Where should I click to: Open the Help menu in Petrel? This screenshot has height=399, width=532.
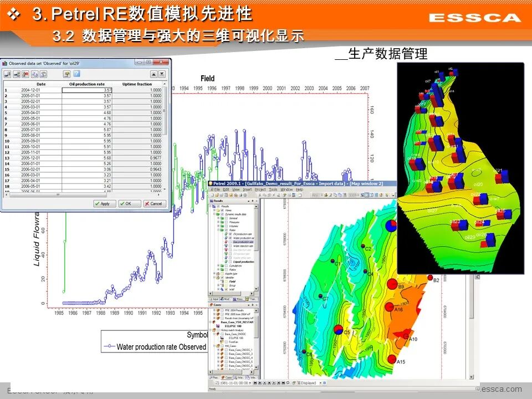(299, 190)
